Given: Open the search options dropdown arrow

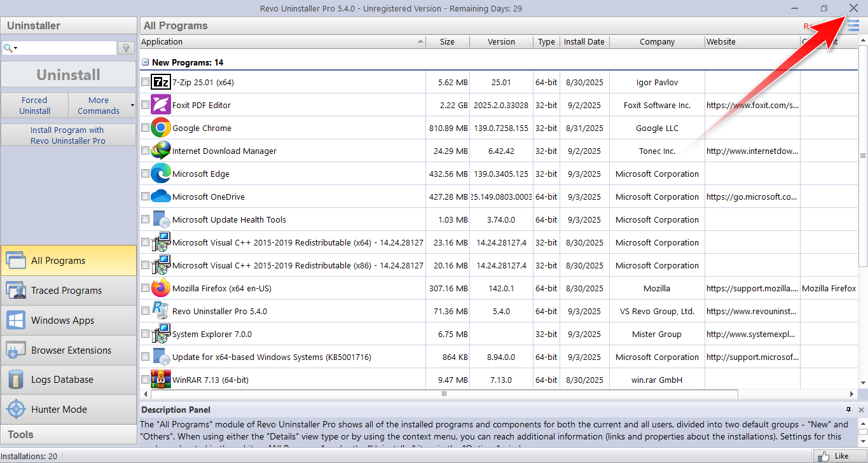Looking at the screenshot, I should coord(15,49).
